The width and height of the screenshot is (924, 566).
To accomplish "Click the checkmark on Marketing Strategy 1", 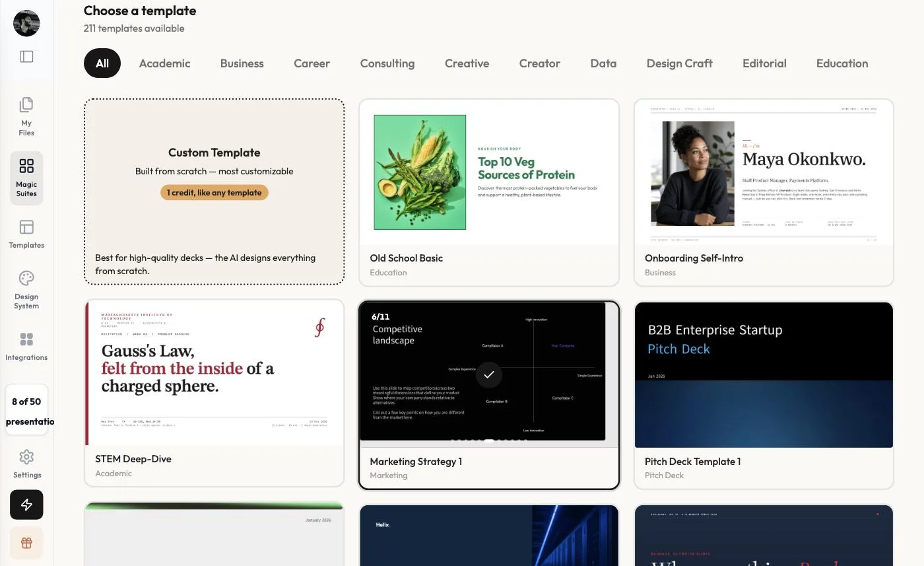I will pos(488,374).
